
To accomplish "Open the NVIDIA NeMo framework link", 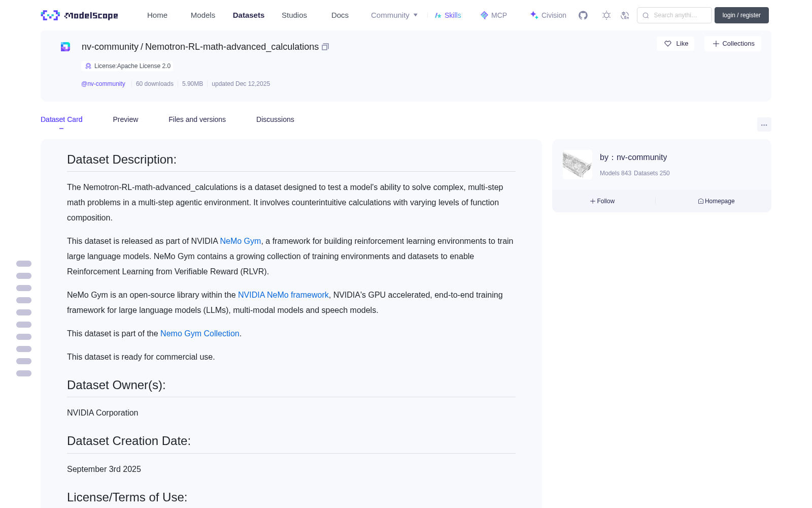I will click(283, 295).
